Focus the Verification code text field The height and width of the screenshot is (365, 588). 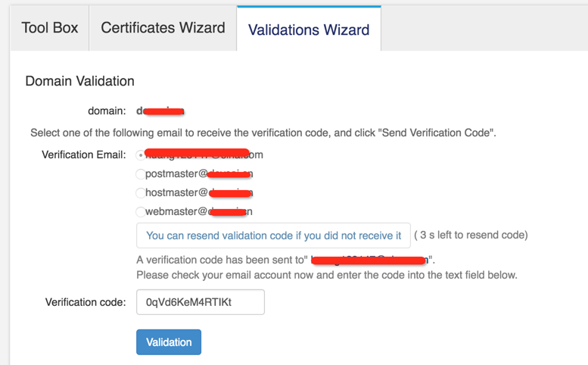[x=201, y=302]
